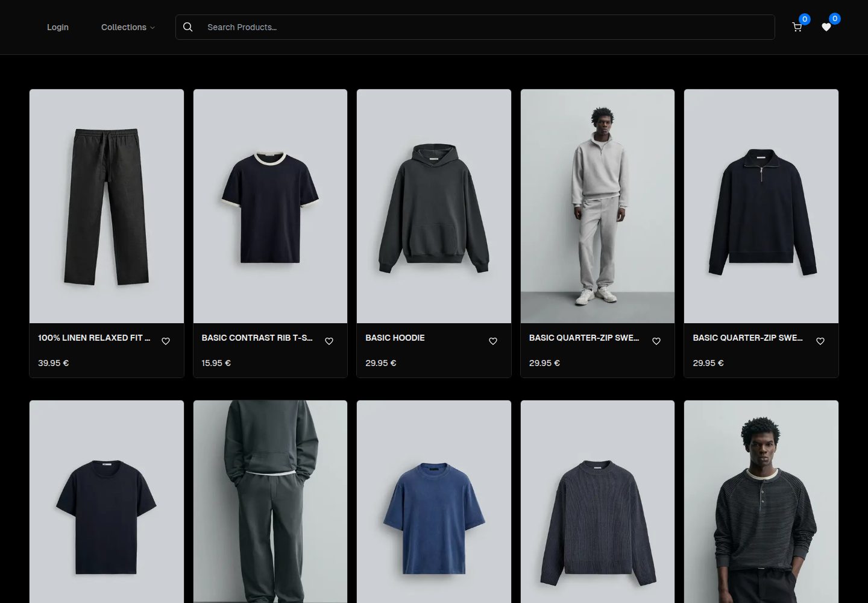Image resolution: width=868 pixels, height=603 pixels.
Task: Focus the Search Products field
Action: [x=475, y=27]
